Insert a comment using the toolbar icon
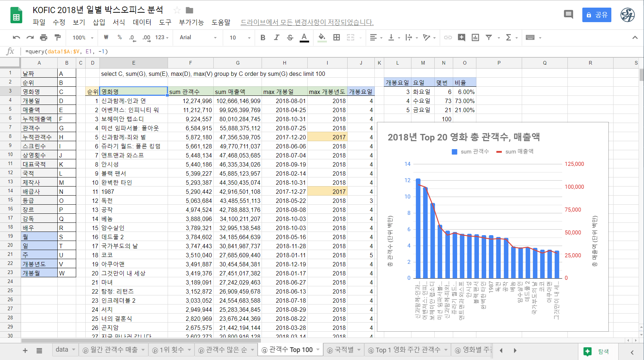This screenshot has width=644, height=360. coord(461,37)
